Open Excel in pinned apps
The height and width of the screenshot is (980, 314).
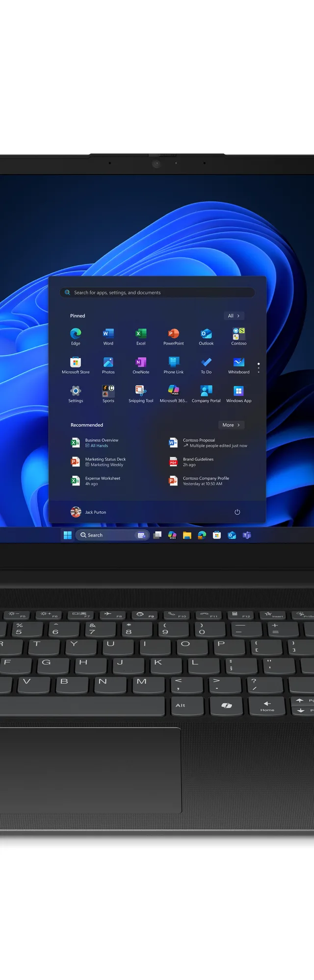tap(141, 336)
